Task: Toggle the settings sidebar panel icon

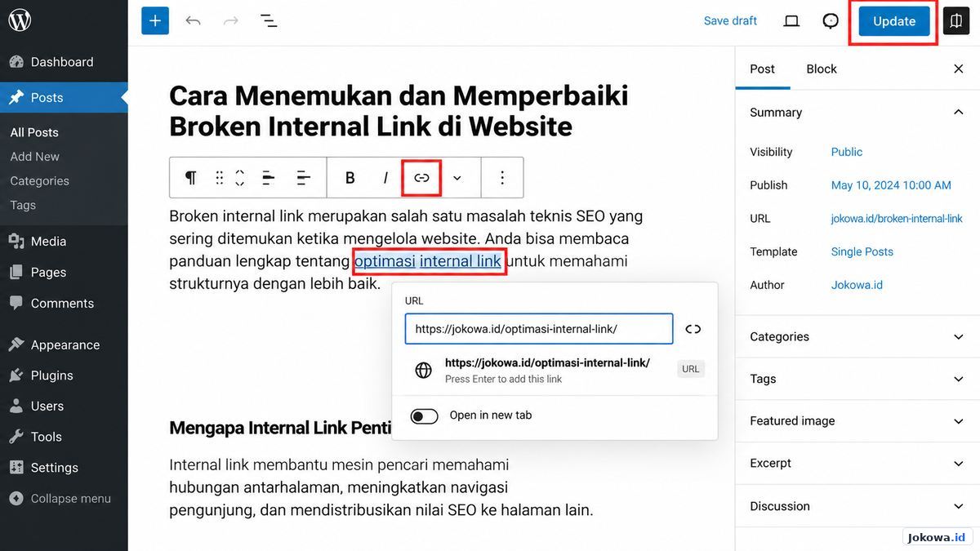Action: 956,20
